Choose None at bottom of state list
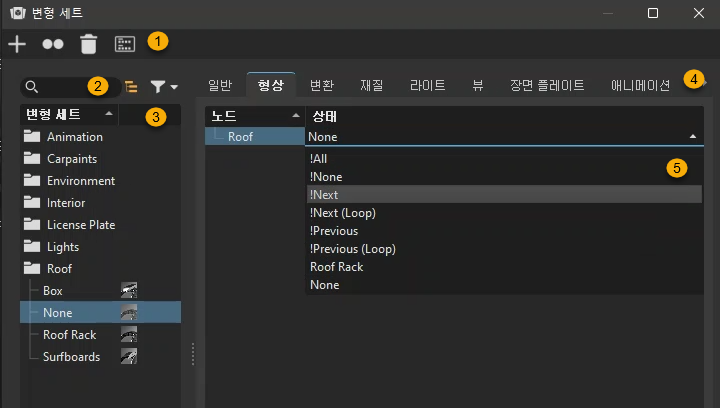This screenshot has height=408, width=720. [504, 285]
